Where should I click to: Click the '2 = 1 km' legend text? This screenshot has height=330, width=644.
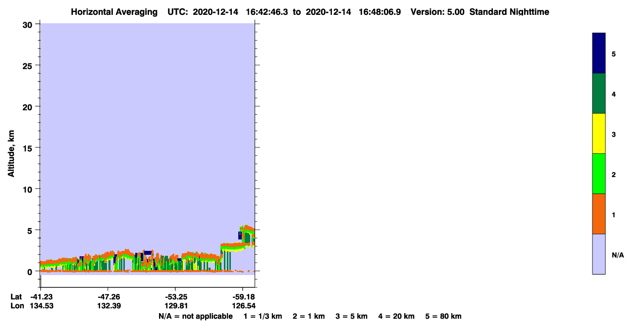coord(309,316)
